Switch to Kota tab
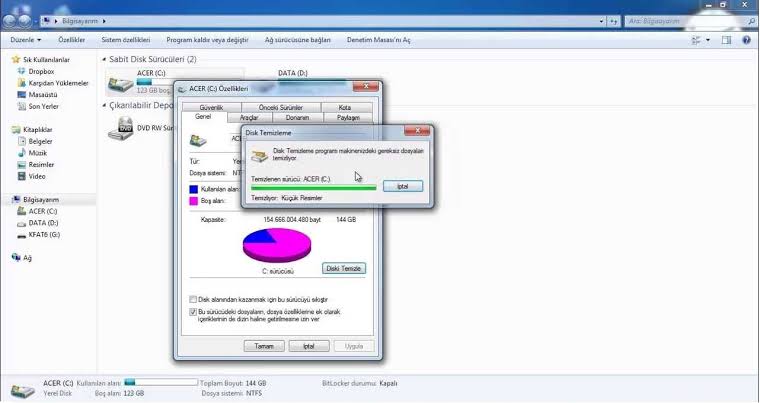This screenshot has width=760, height=403. click(345, 107)
